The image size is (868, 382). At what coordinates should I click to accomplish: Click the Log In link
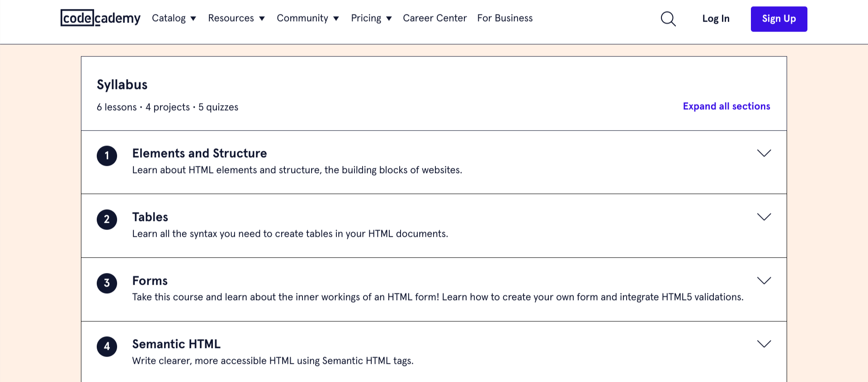click(x=716, y=19)
